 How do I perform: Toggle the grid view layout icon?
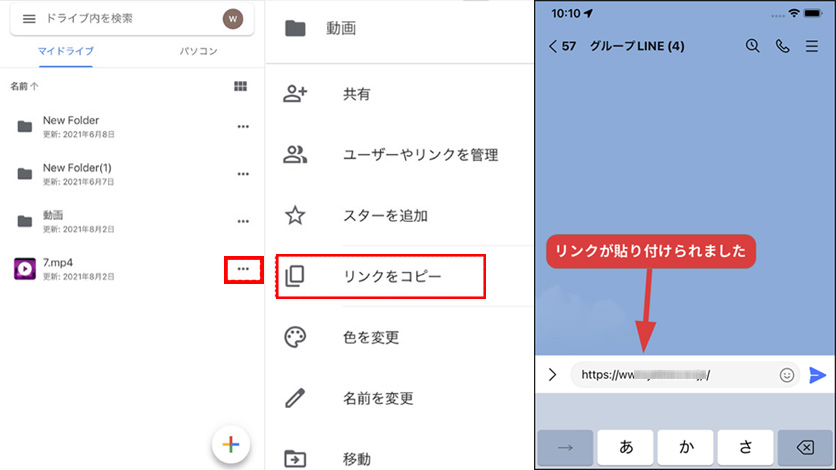pos(240,86)
